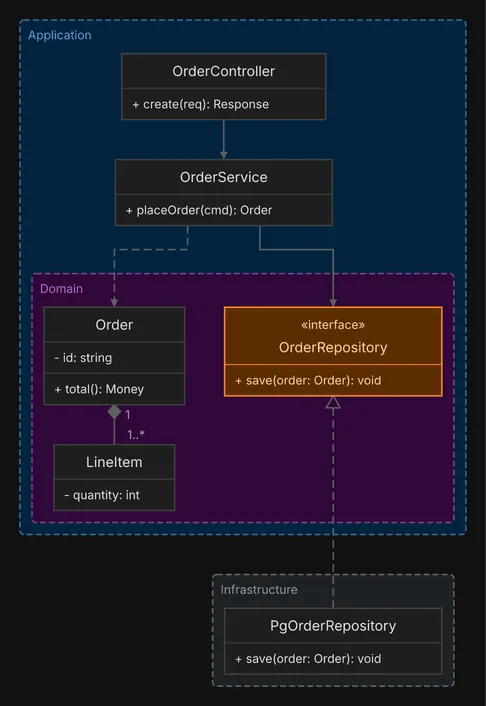Click save(order: Order) in PgOrderRepository
486x706 pixels.
[308, 659]
